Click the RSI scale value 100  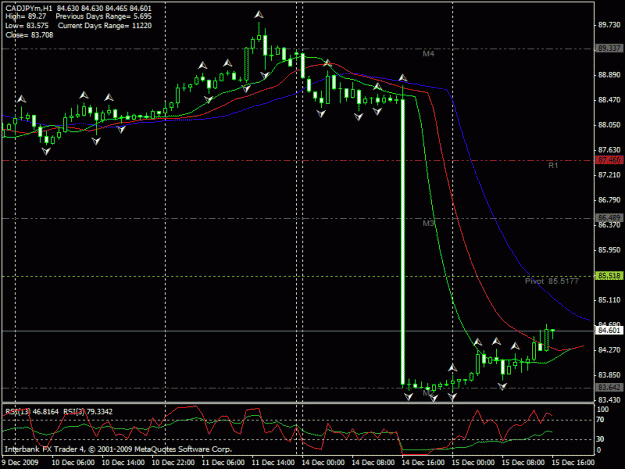point(603,410)
